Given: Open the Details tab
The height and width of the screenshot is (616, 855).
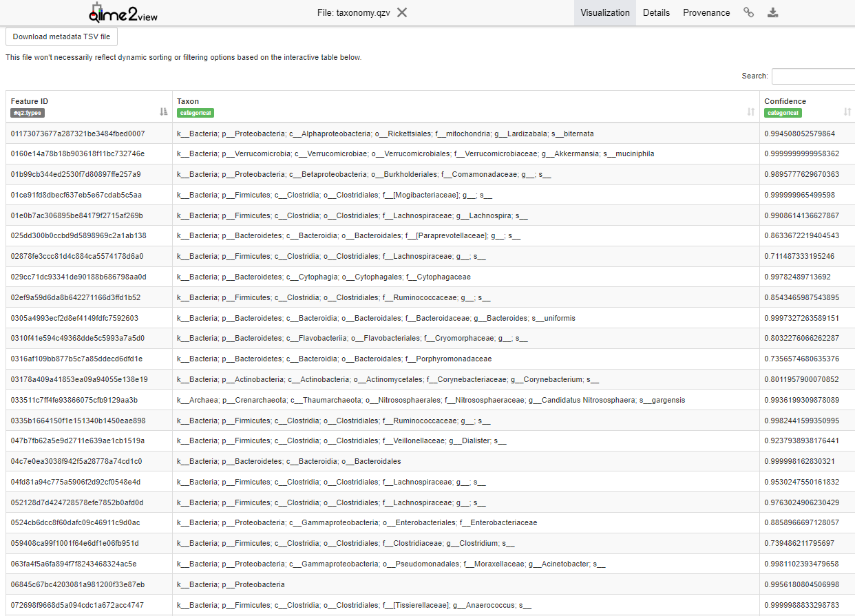Looking at the screenshot, I should 656,12.
